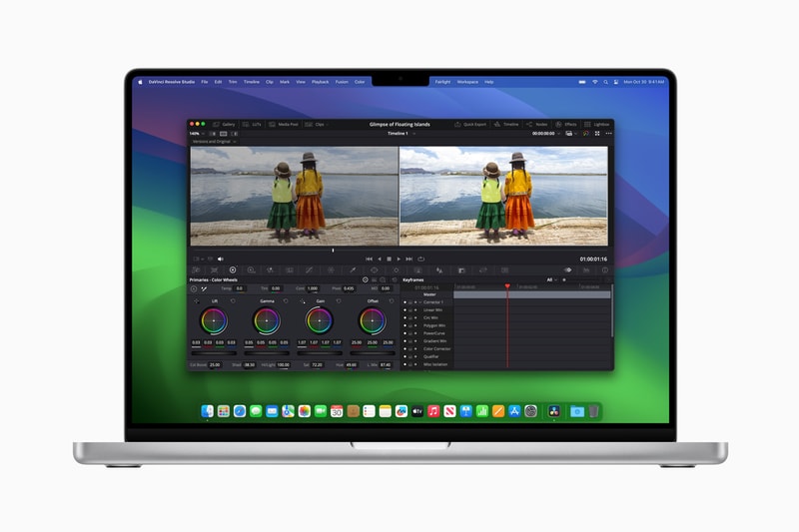Open the LUTs panel
Viewport: 799px width, 532px height.
[x=252, y=124]
